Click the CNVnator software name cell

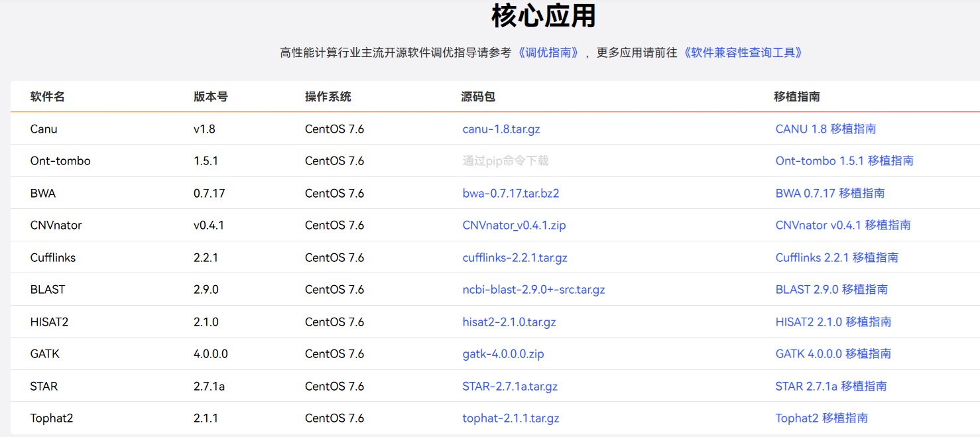click(56, 225)
